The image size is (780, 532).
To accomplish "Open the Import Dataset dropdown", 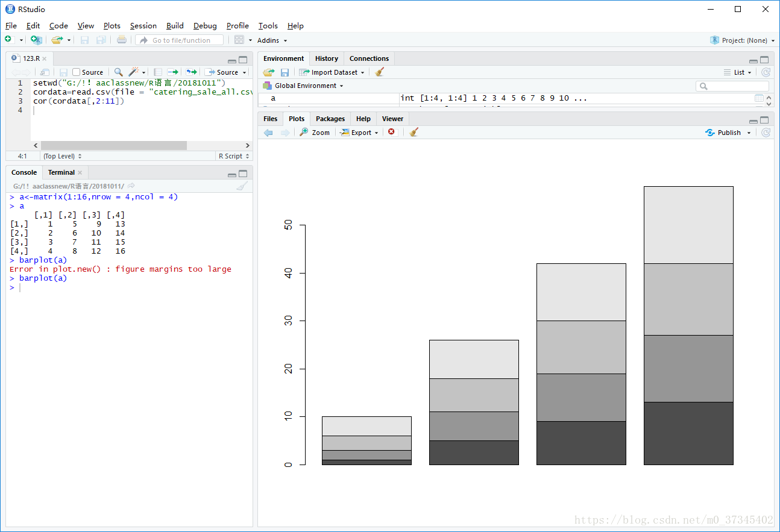I will (x=332, y=72).
